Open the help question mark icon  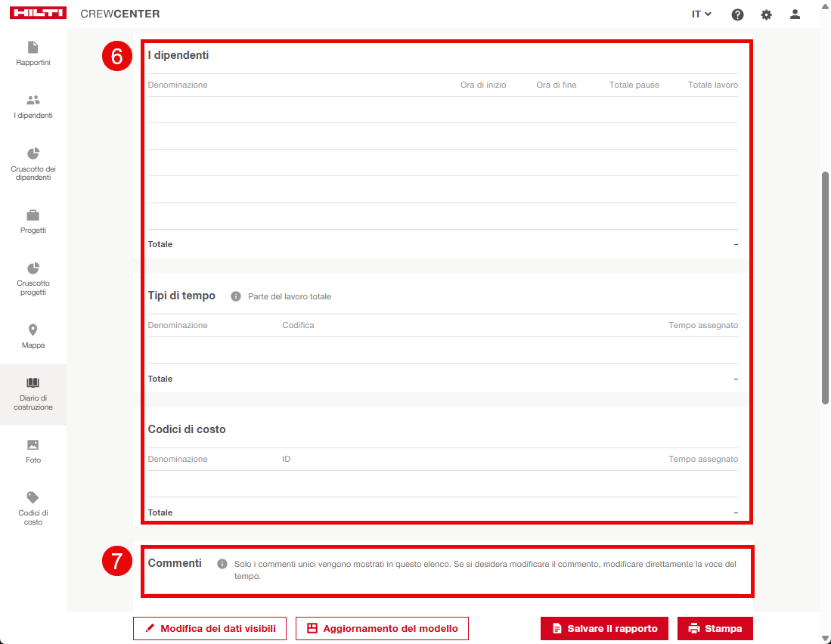click(737, 14)
